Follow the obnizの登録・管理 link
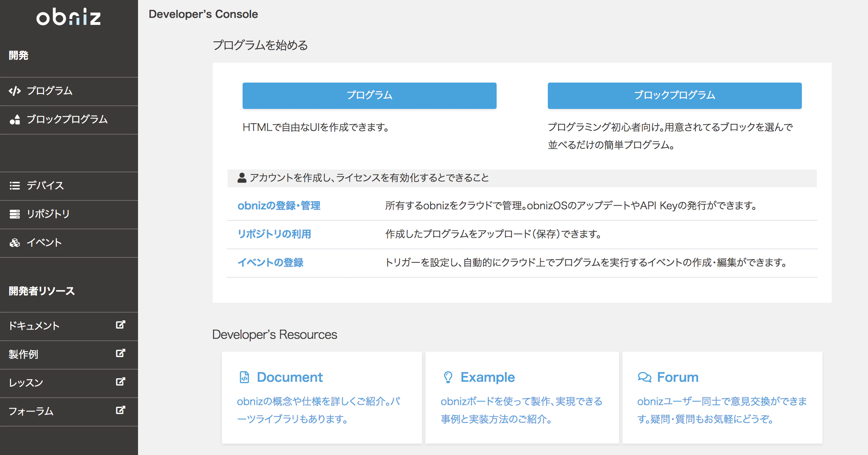Screen dimensions: 868x455 279,206
